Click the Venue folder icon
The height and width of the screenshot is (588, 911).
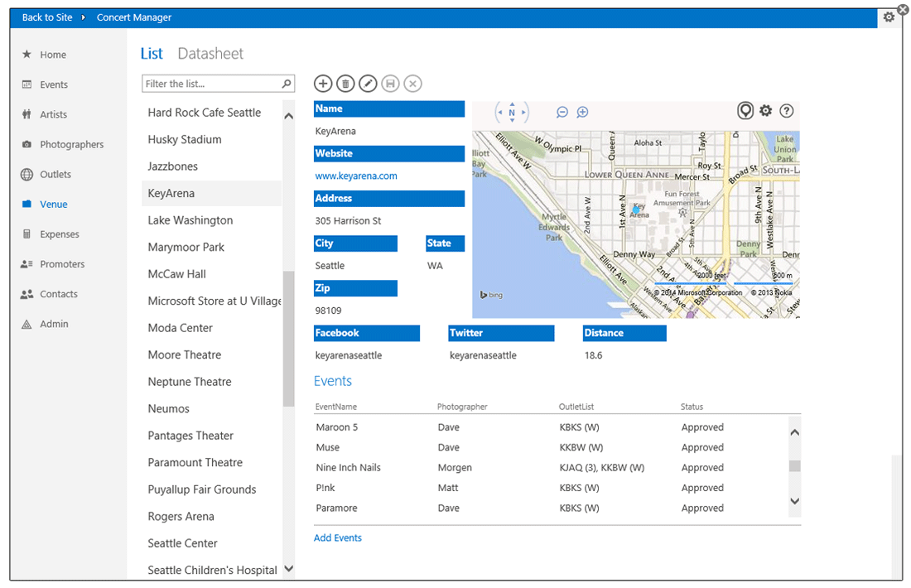pos(27,204)
